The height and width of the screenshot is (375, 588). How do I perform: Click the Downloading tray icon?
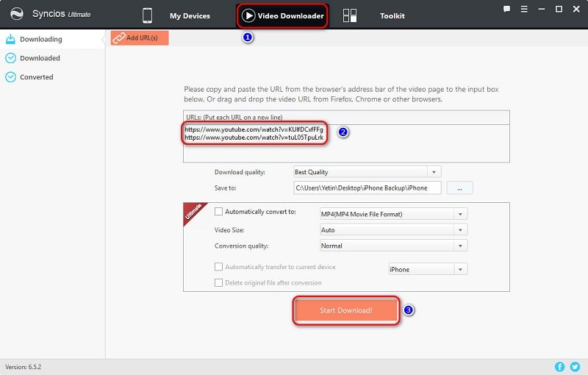(10, 39)
